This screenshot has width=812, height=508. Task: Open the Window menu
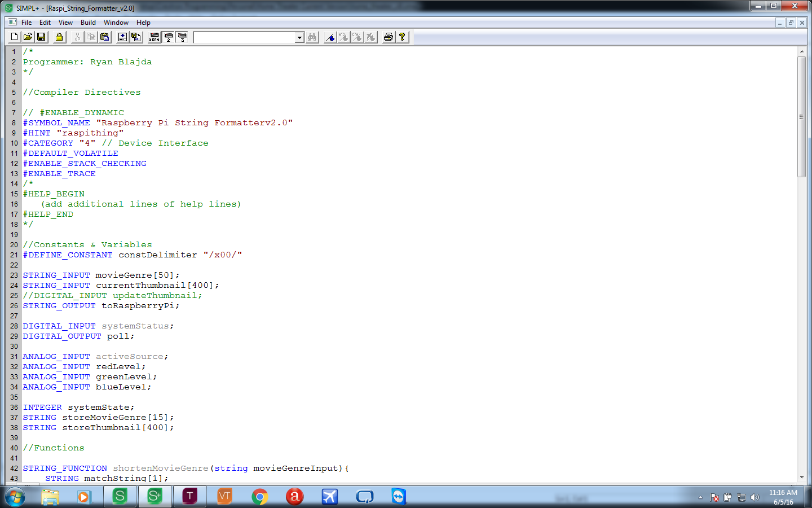click(116, 23)
